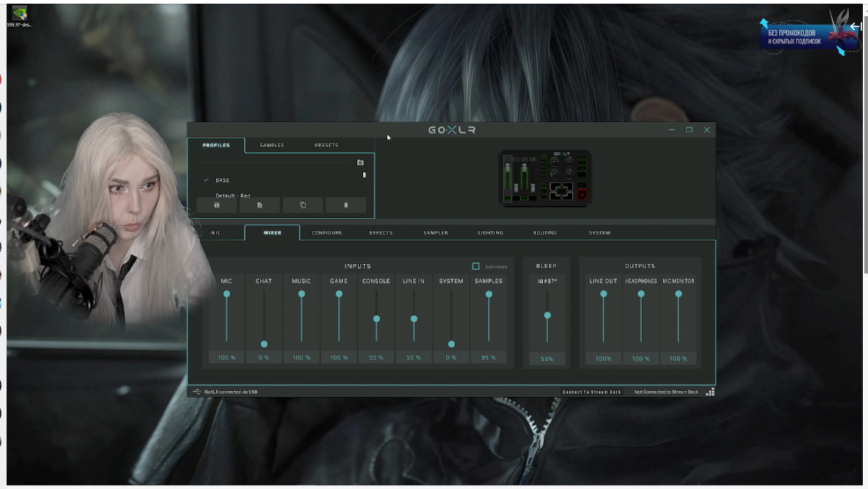Viewport: 868px width, 489px height.
Task: Click the Line Out output slider handle
Action: [x=603, y=294]
